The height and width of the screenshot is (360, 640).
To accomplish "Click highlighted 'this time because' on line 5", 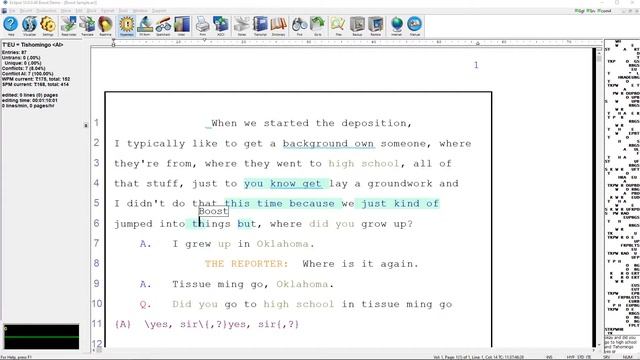I will [x=280, y=203].
